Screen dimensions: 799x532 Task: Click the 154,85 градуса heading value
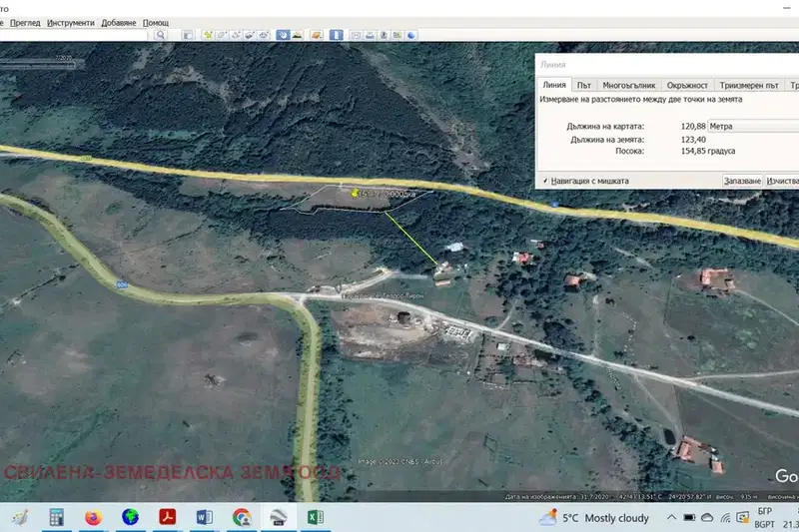708,151
